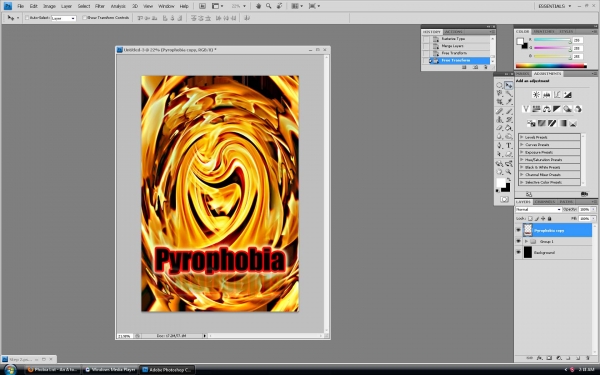Select the Eyedropper tool
Screen dimensions: 600x375
coord(509,102)
